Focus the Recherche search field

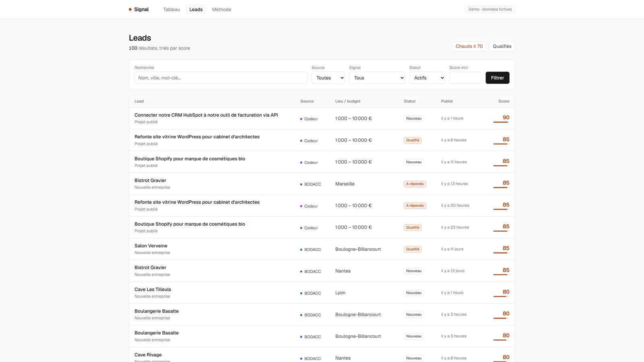tap(221, 78)
